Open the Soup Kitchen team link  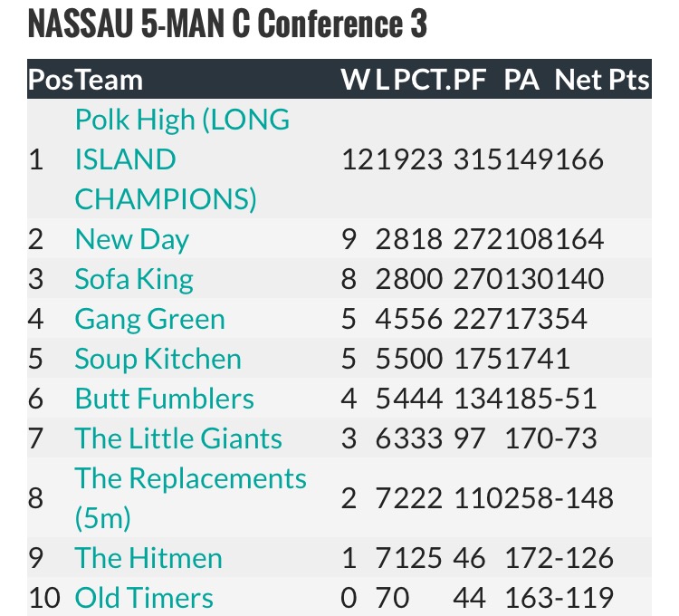[x=158, y=359]
